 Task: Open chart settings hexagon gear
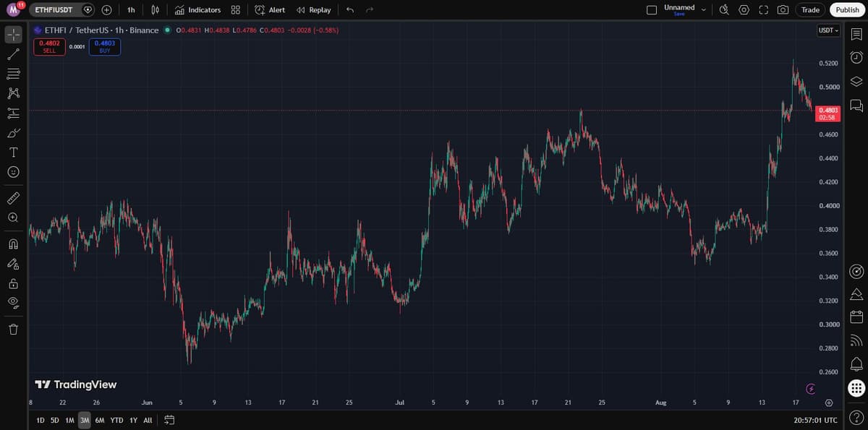point(744,10)
